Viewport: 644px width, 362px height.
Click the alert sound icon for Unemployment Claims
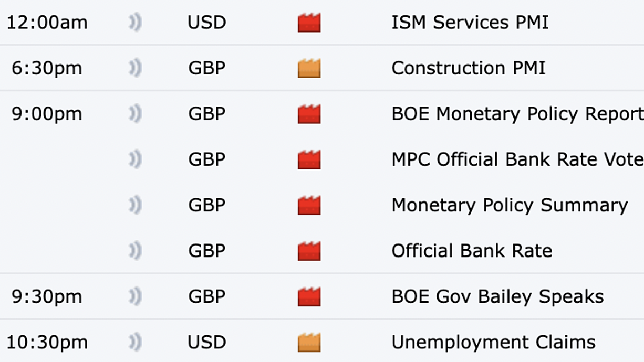pyautogui.click(x=136, y=343)
